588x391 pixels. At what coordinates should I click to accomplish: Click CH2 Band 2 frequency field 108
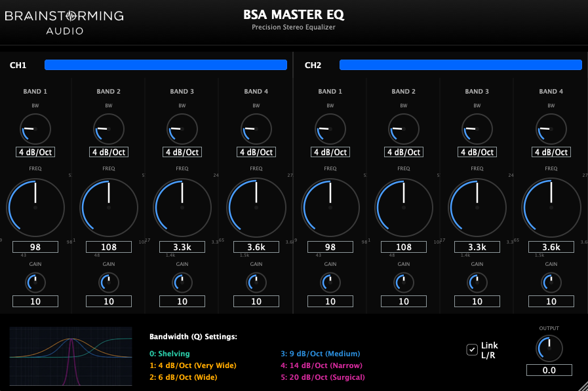pos(404,247)
